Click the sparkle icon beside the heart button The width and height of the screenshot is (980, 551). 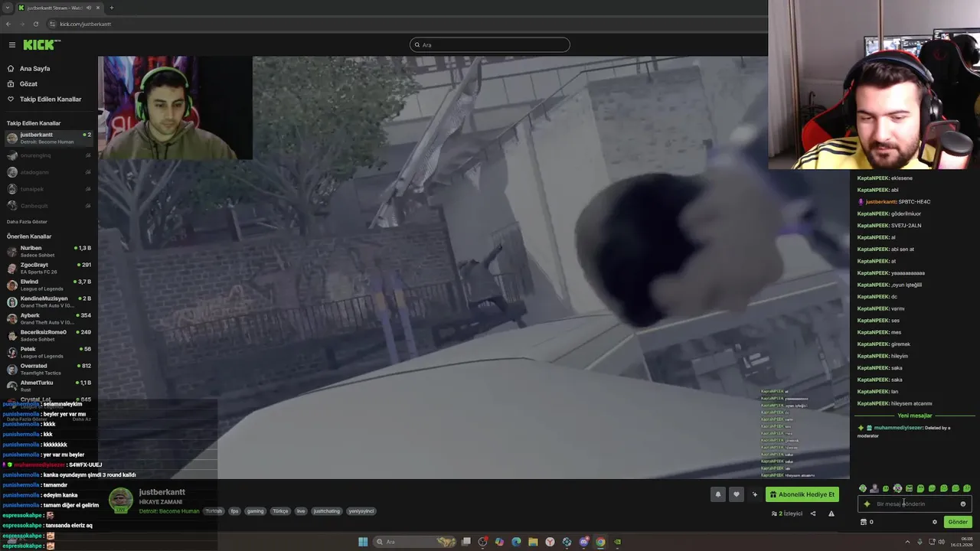(x=755, y=494)
